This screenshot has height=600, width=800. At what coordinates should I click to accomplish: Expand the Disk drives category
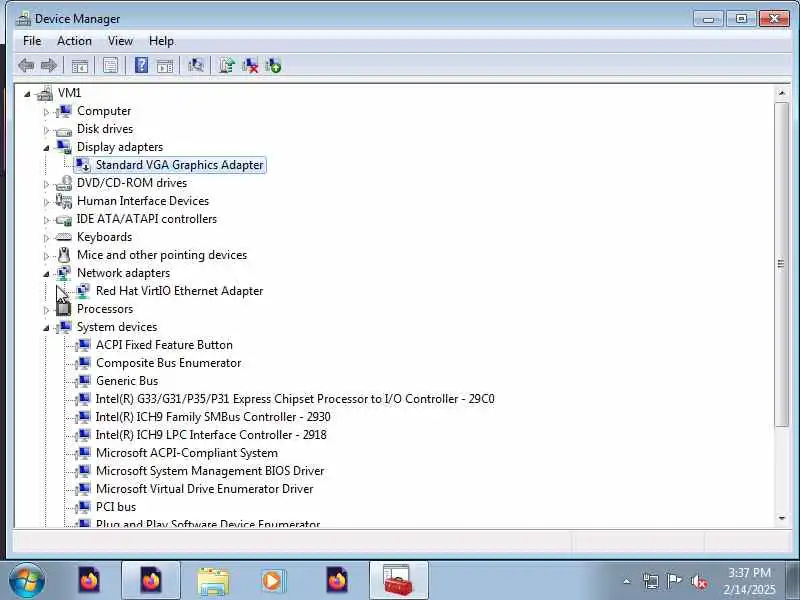(46, 130)
